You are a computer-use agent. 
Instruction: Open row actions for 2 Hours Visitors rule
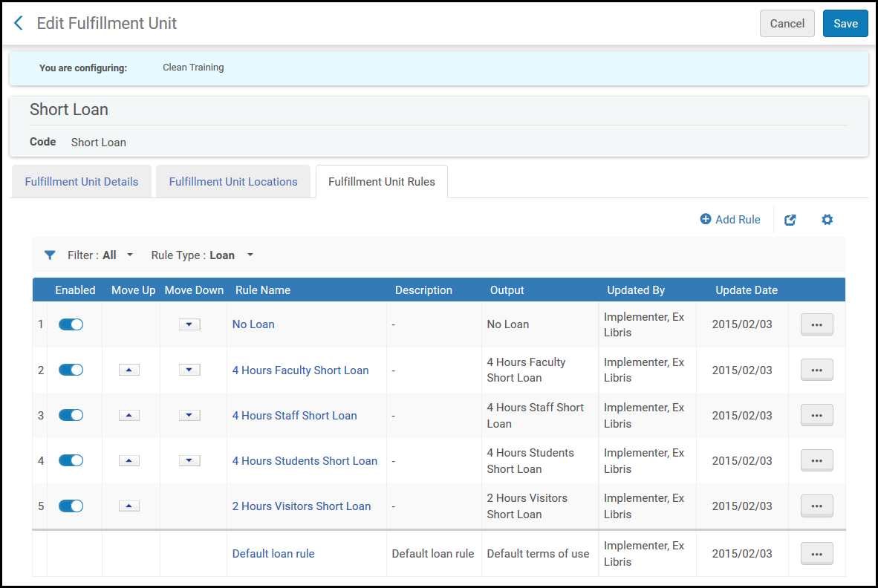pos(816,506)
